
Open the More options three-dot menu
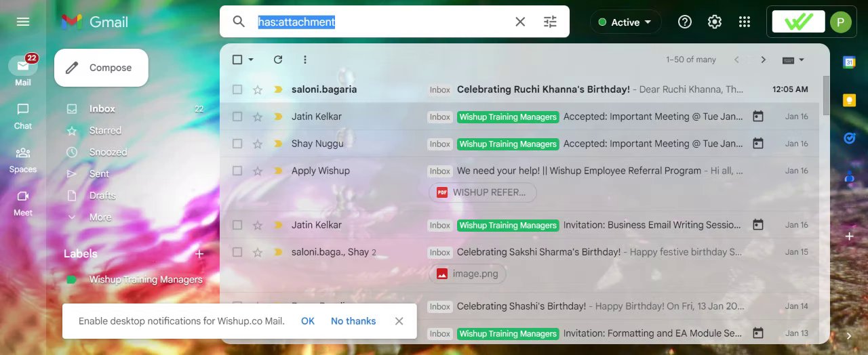[x=305, y=60]
